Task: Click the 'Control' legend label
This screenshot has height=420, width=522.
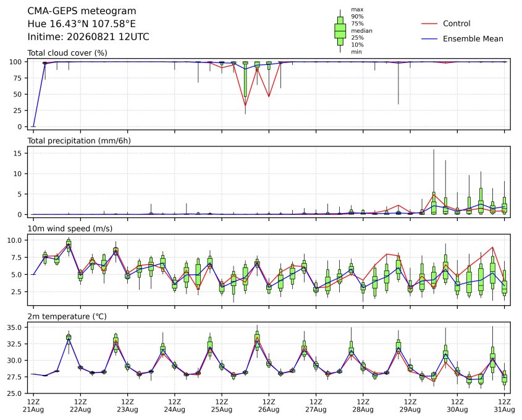Action: point(457,23)
